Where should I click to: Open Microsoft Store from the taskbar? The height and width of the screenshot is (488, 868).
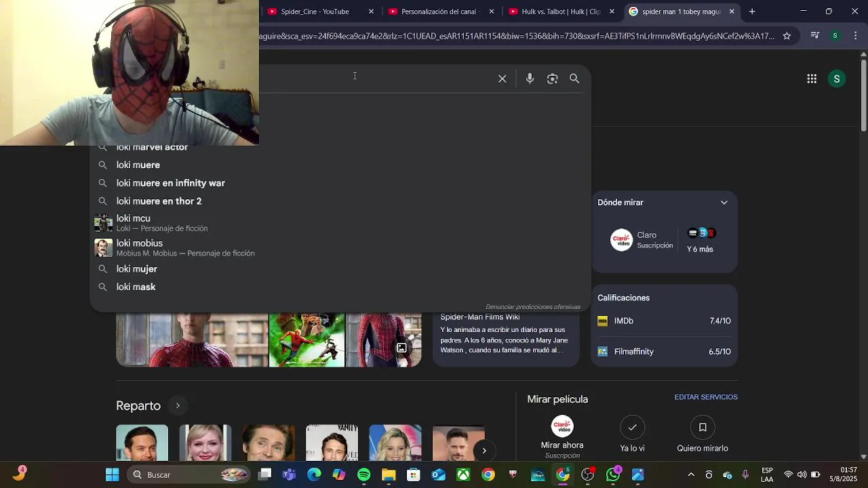414,475
